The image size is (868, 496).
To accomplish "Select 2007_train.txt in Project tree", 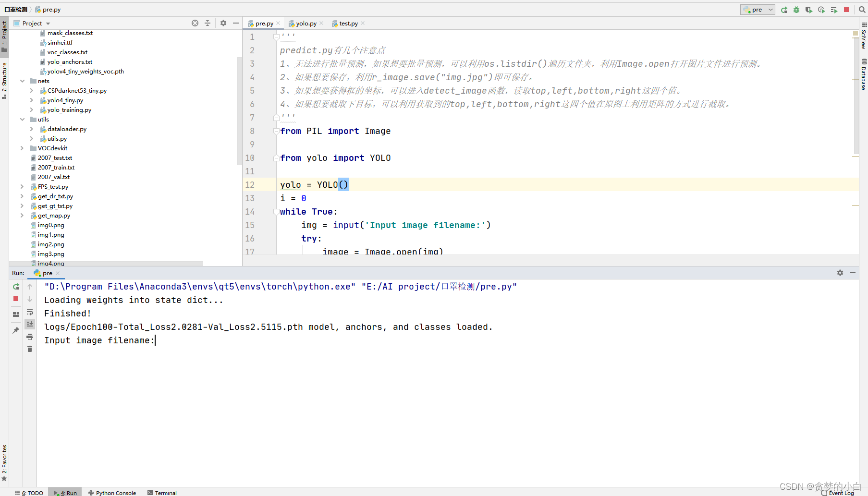I will coord(56,168).
